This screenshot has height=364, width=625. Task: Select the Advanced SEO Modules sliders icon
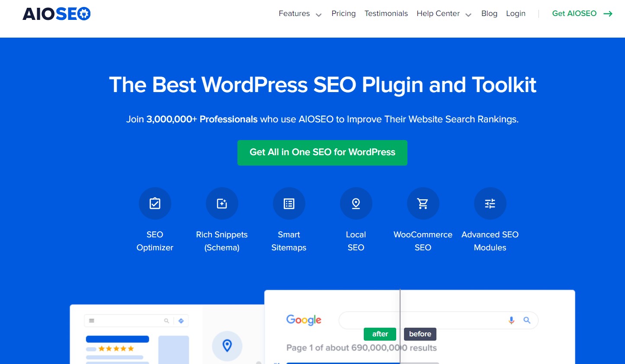[x=490, y=203]
